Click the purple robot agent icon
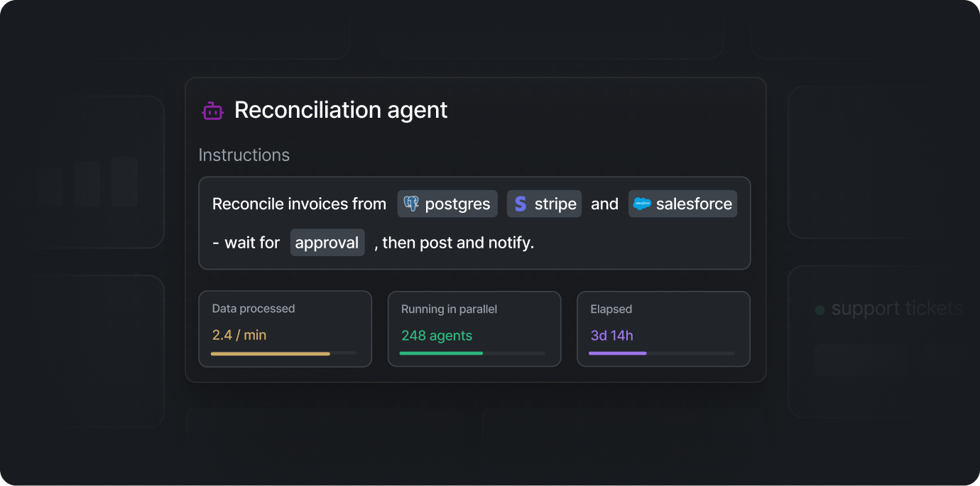 (212, 111)
